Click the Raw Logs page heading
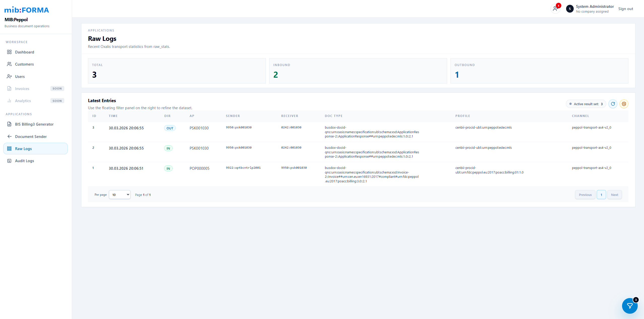Image resolution: width=644 pixels, height=319 pixels. (102, 39)
